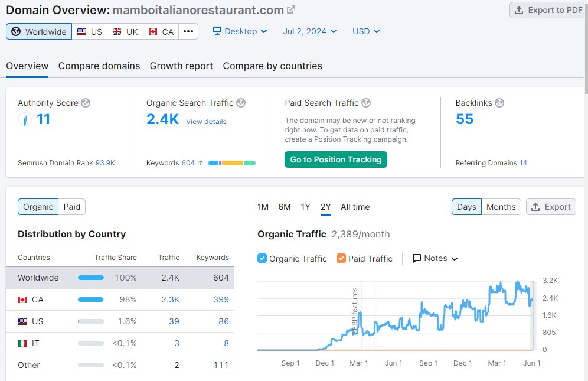Select the 6M time range
588x381 pixels.
pos(284,207)
